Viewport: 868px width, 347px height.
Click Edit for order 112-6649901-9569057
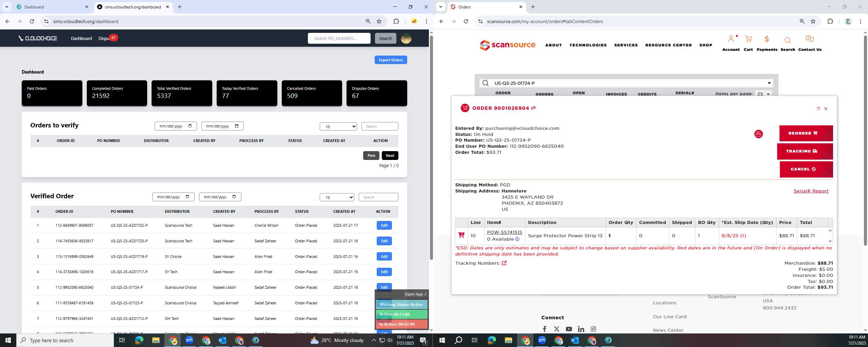[x=384, y=225]
